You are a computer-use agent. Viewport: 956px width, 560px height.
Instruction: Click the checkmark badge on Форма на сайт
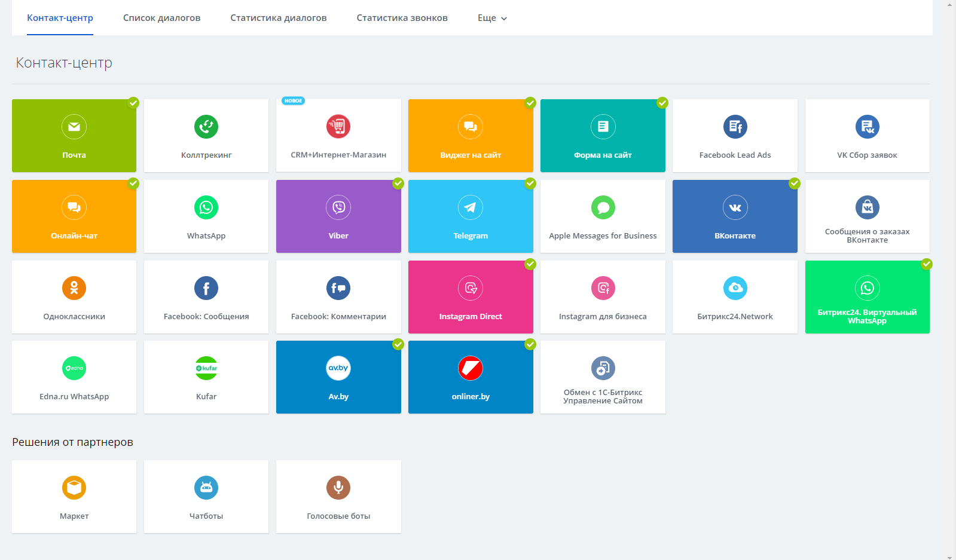pos(662,103)
